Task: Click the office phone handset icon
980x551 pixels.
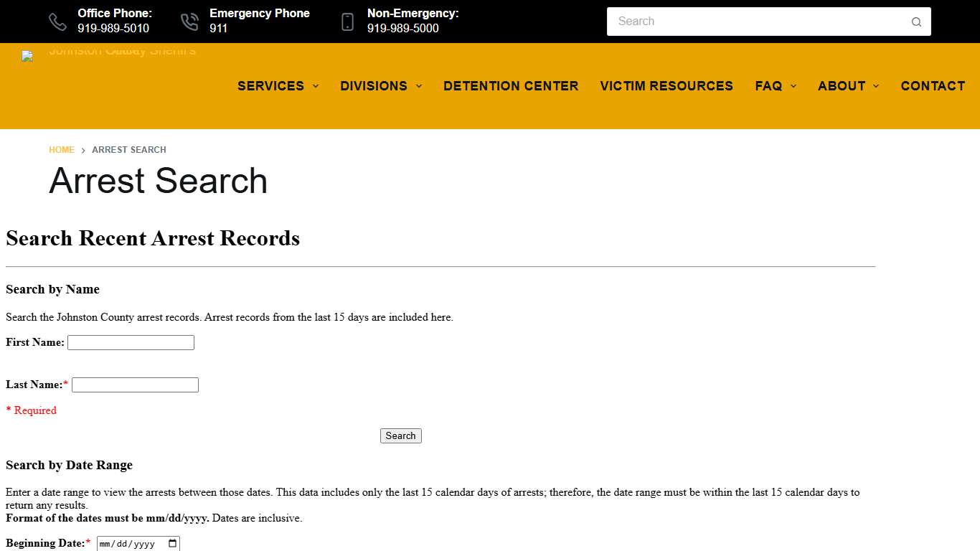Action: 57,22
